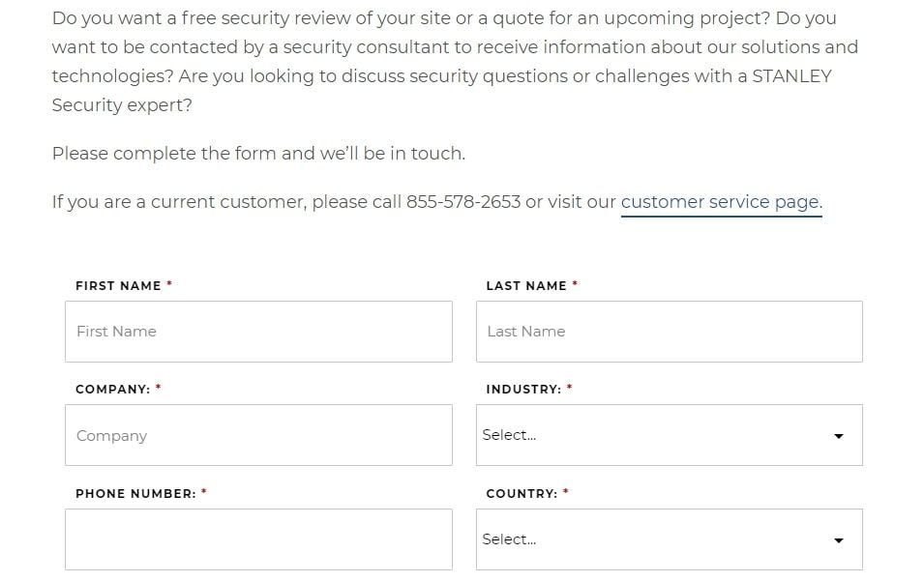Click the Country dropdown chevron
The height and width of the screenshot is (582, 924).
838,539
